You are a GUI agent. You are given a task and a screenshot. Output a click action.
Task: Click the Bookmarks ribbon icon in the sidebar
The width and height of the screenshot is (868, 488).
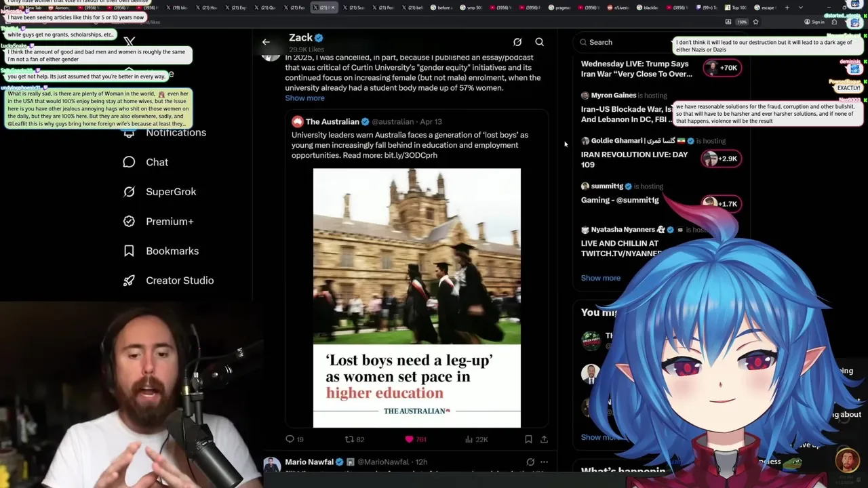129,251
